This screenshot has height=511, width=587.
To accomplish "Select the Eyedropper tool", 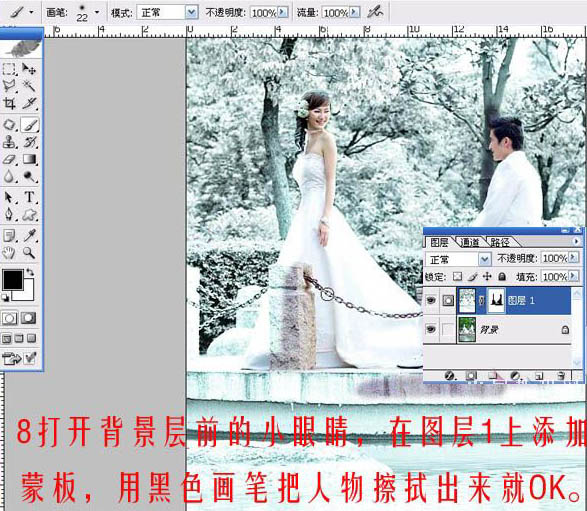I will [30, 235].
